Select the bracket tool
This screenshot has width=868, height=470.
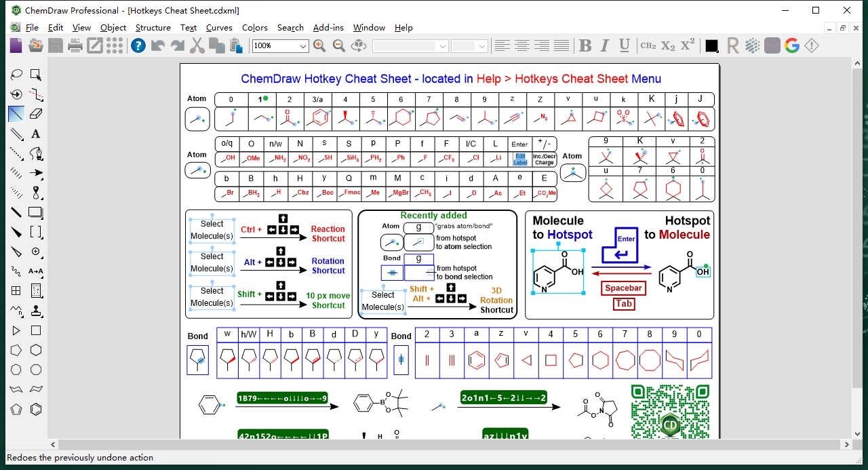coord(35,232)
